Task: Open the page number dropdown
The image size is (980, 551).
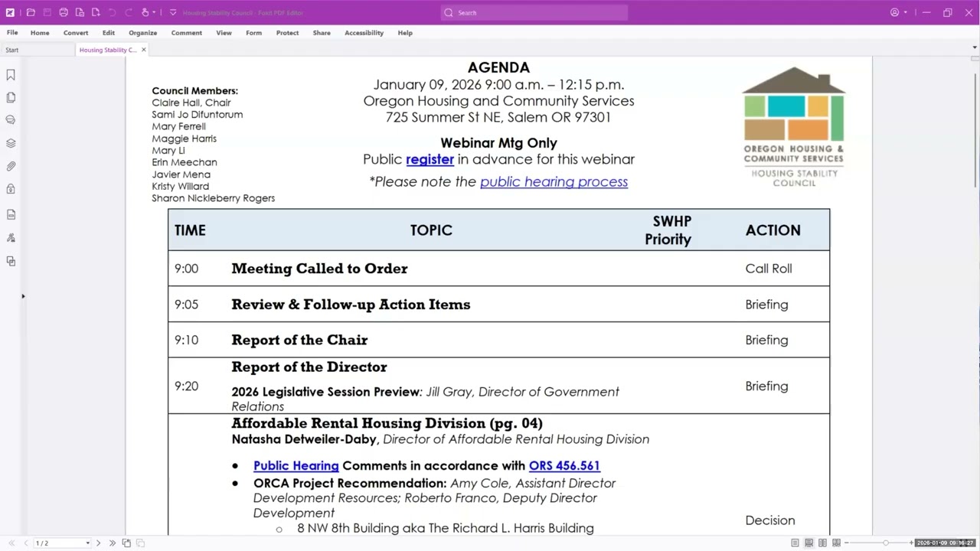Action: pyautogui.click(x=87, y=543)
